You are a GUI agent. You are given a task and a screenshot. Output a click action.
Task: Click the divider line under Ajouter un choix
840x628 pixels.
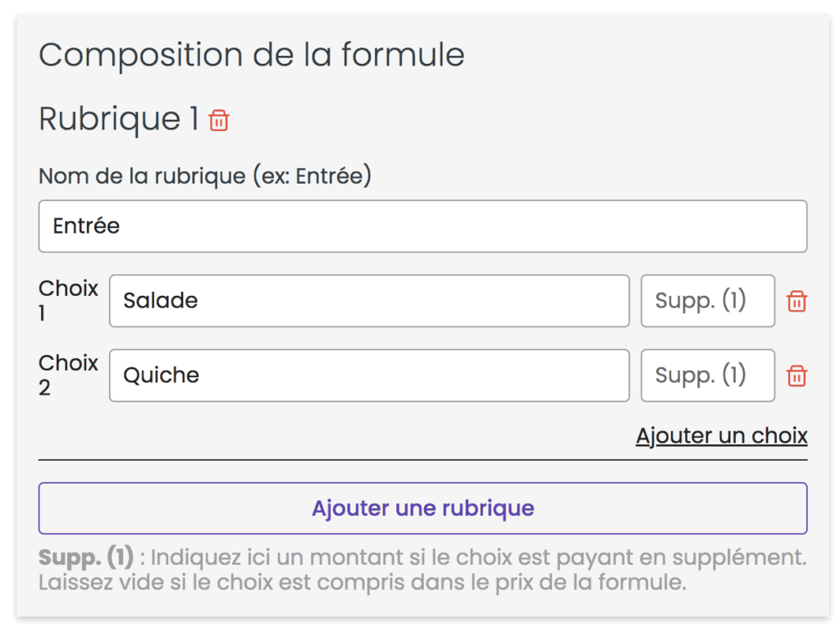pos(422,460)
